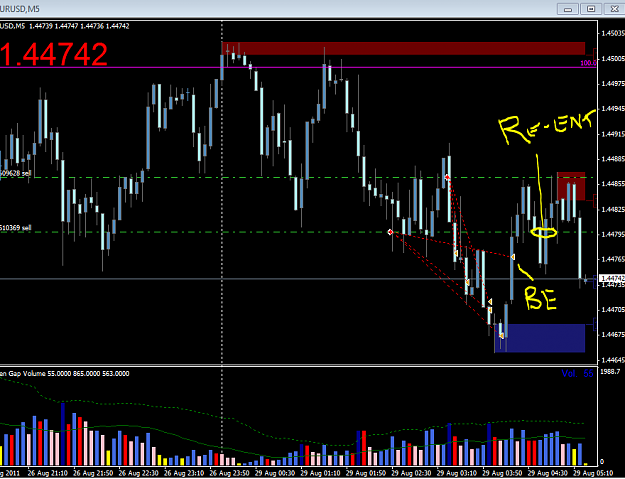Select the blue zone rectangle near 1.44675
This screenshot has height=479, width=625.
[x=540, y=338]
